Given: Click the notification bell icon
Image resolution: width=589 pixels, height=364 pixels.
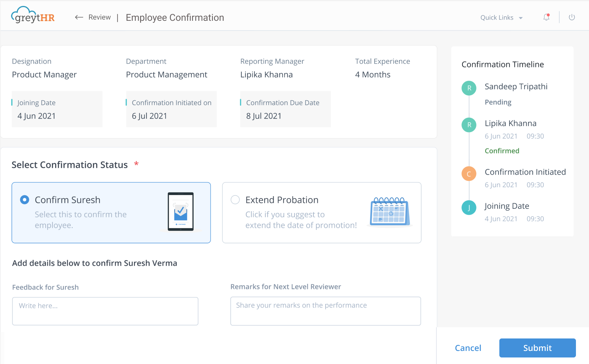Looking at the screenshot, I should (546, 17).
